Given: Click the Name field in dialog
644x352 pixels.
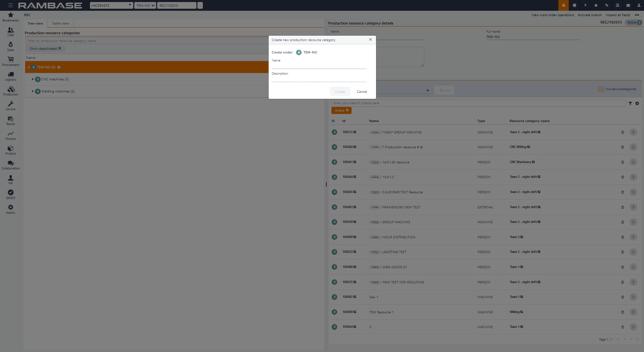Looking at the screenshot, I should pos(318,66).
